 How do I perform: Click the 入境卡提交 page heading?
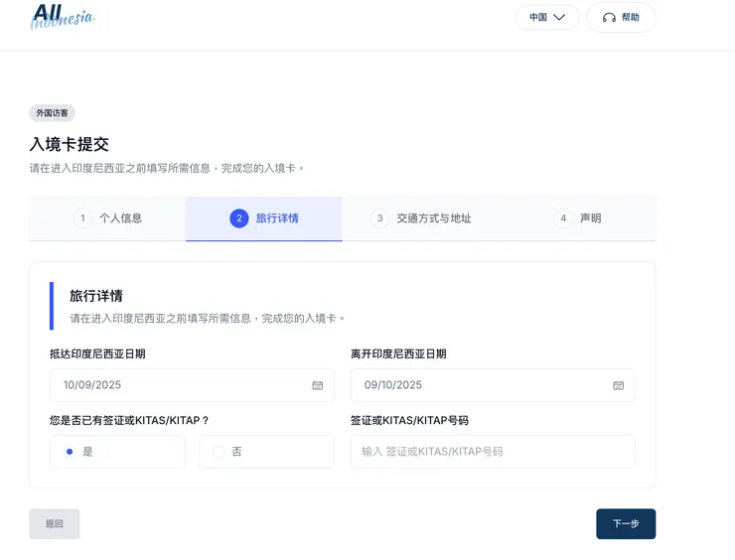69,144
